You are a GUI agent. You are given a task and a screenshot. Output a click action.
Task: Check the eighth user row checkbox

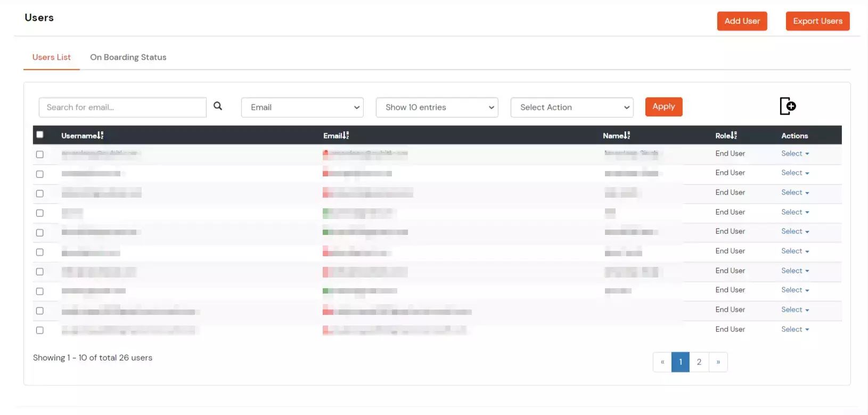click(40, 291)
